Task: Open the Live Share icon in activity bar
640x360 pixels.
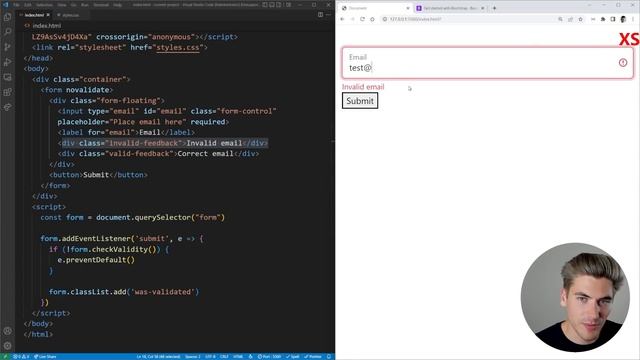Action: 7,107
